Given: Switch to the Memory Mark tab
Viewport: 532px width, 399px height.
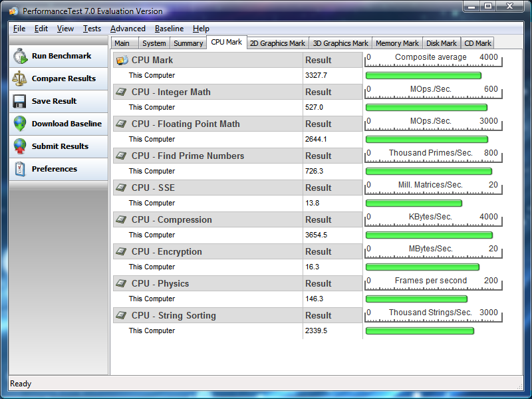Looking at the screenshot, I should click(x=397, y=43).
